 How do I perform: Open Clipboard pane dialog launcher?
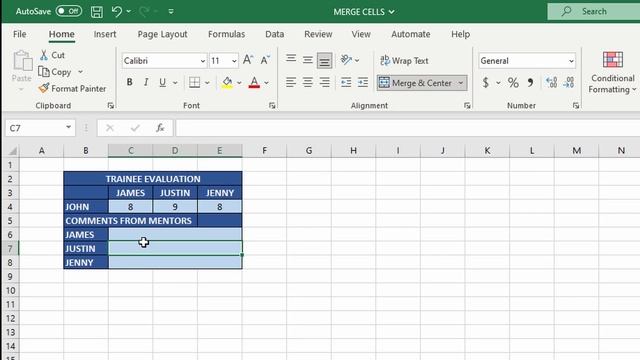click(x=111, y=106)
